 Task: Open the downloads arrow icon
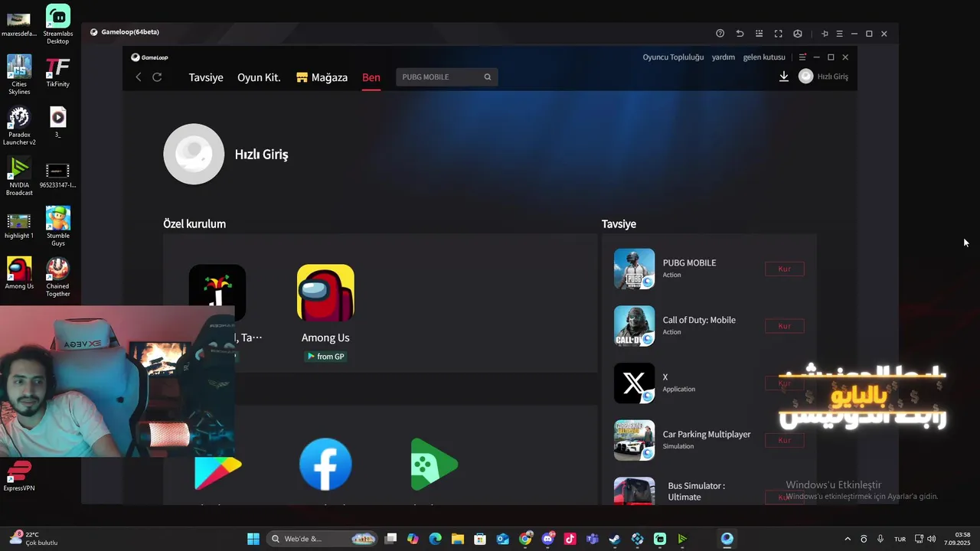click(x=783, y=77)
